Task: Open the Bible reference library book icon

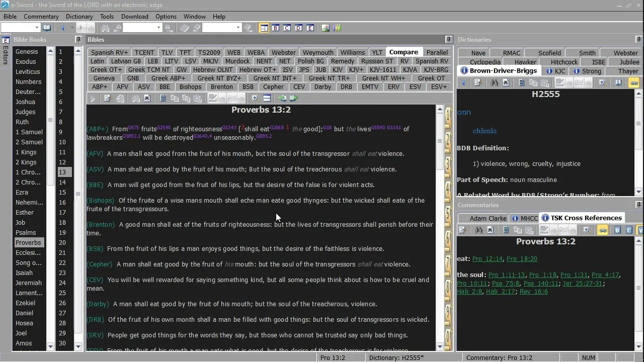Action: tap(47, 28)
